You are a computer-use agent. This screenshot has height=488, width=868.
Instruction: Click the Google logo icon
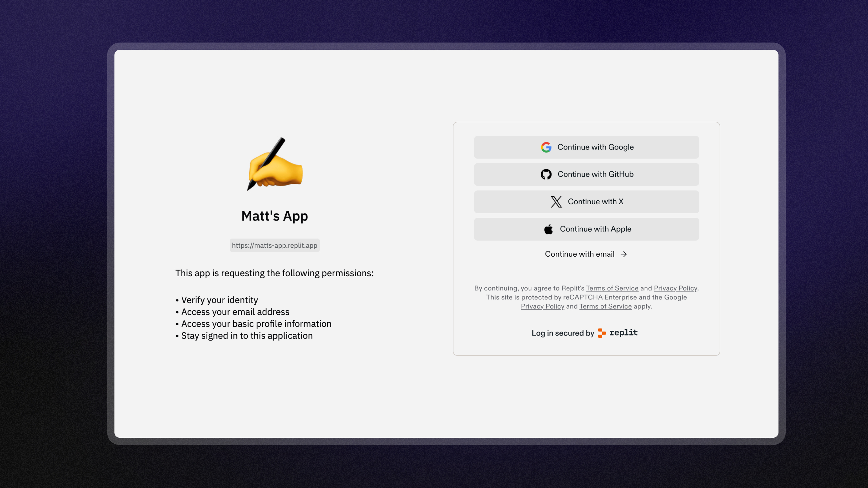point(546,147)
